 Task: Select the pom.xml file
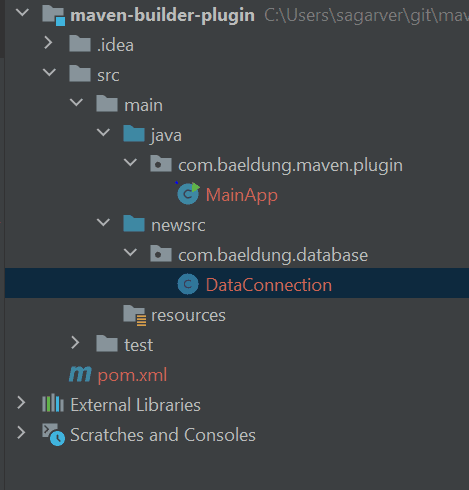click(132, 375)
